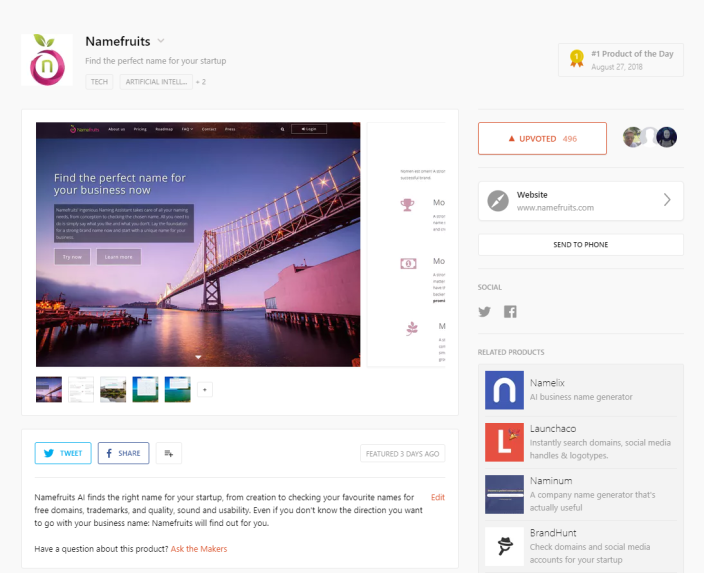Click the plant leaf icon in next slide

[412, 329]
